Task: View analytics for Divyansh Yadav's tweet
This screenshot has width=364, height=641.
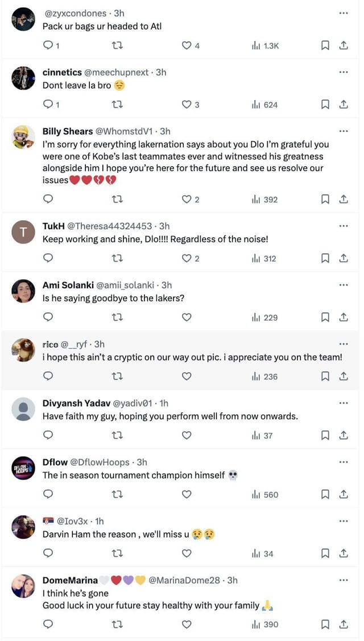Action: [262, 436]
